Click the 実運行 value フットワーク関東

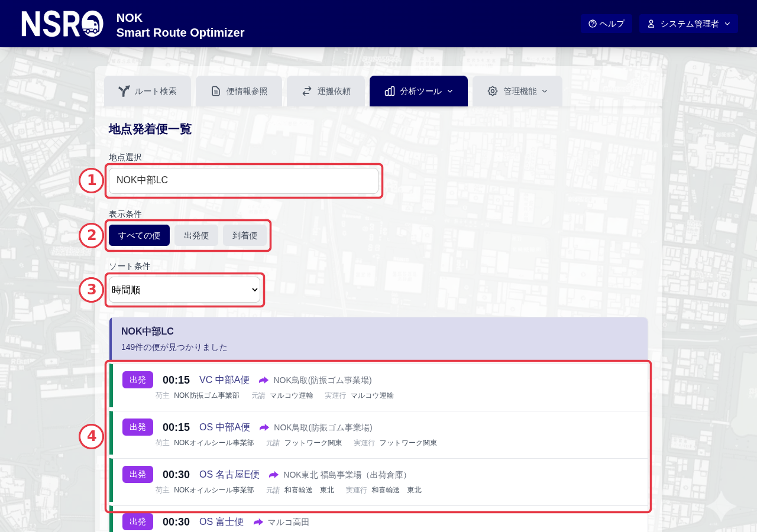(x=408, y=443)
